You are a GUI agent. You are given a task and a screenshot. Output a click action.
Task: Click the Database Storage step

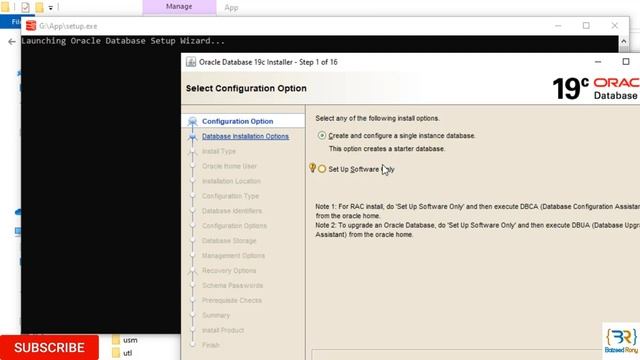pyautogui.click(x=229, y=241)
